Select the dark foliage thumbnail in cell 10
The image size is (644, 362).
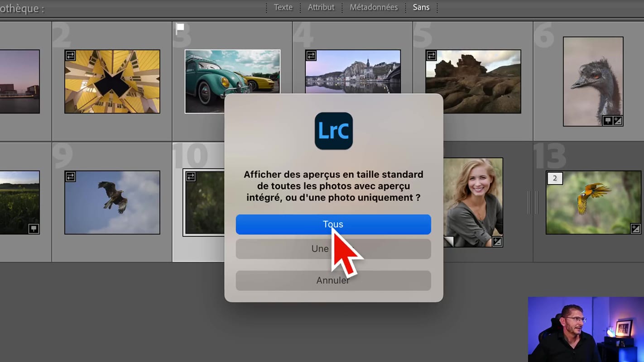pos(205,202)
